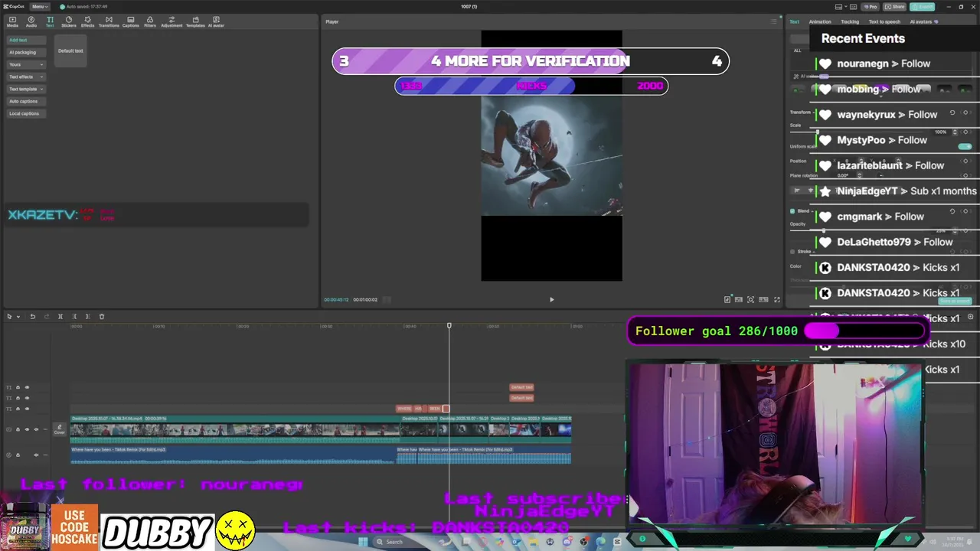Screen dimensions: 980x551
Task: Play the preview in the Player
Action: click(551, 300)
